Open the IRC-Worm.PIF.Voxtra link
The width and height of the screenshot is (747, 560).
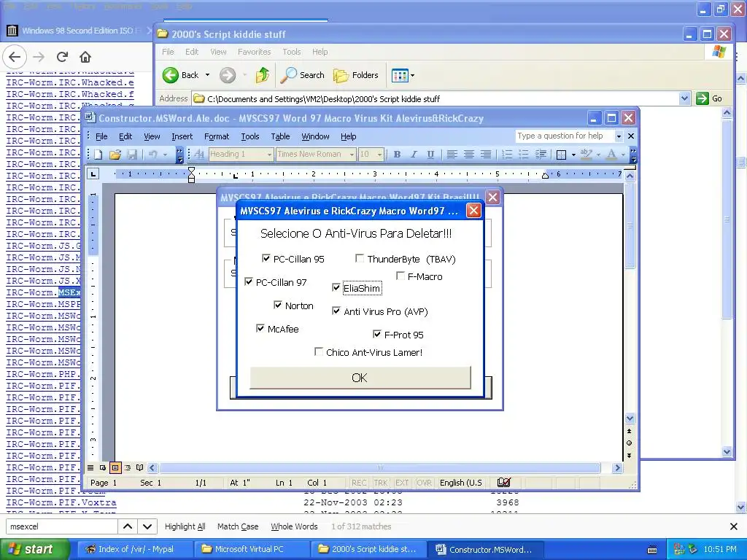coord(61,502)
